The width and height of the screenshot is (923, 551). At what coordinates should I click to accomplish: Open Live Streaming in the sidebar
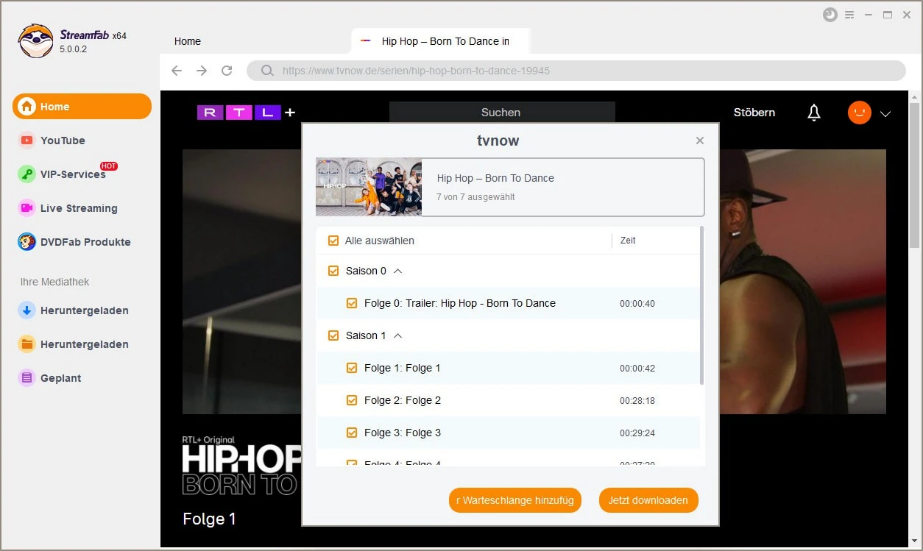(x=78, y=208)
